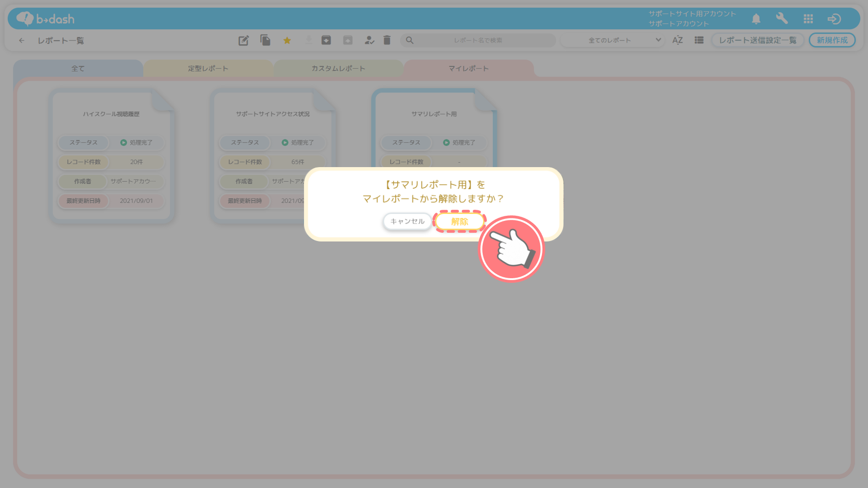Click 処理完了 status on サマリレポート用 card
Image resolution: width=868 pixels, height=488 pixels.
point(459,143)
